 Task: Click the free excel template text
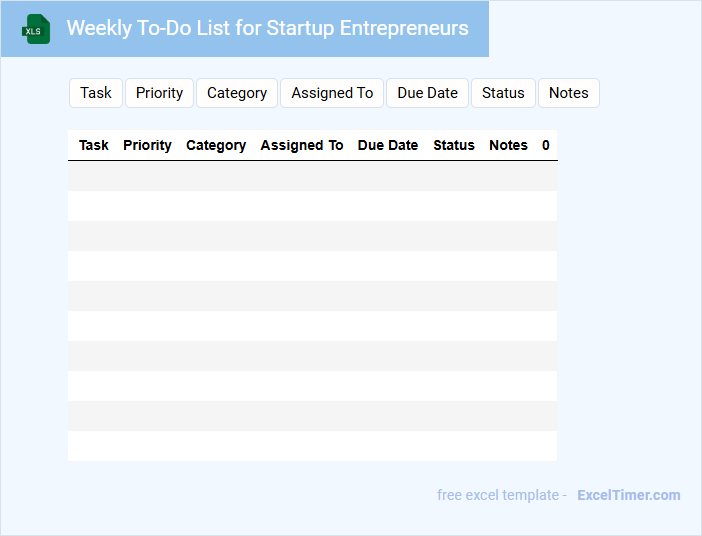[501, 495]
